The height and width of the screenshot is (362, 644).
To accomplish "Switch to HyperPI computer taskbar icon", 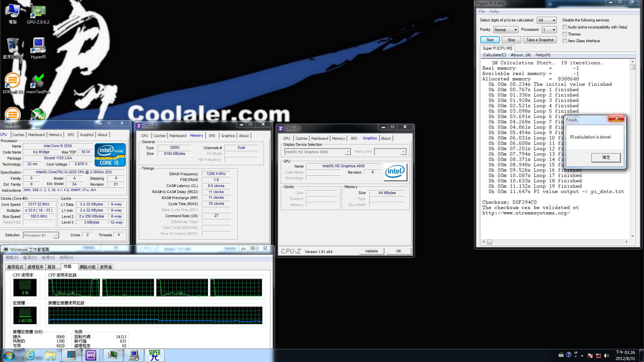I will (134, 355).
